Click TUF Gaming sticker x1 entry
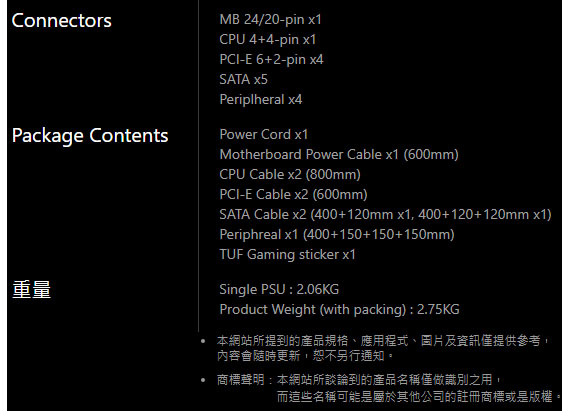 (x=287, y=254)
